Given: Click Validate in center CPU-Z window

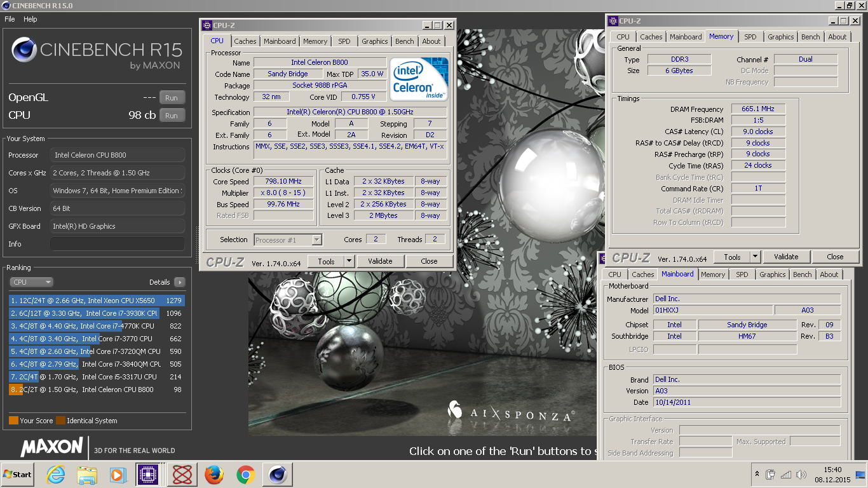Looking at the screenshot, I should click(380, 261).
